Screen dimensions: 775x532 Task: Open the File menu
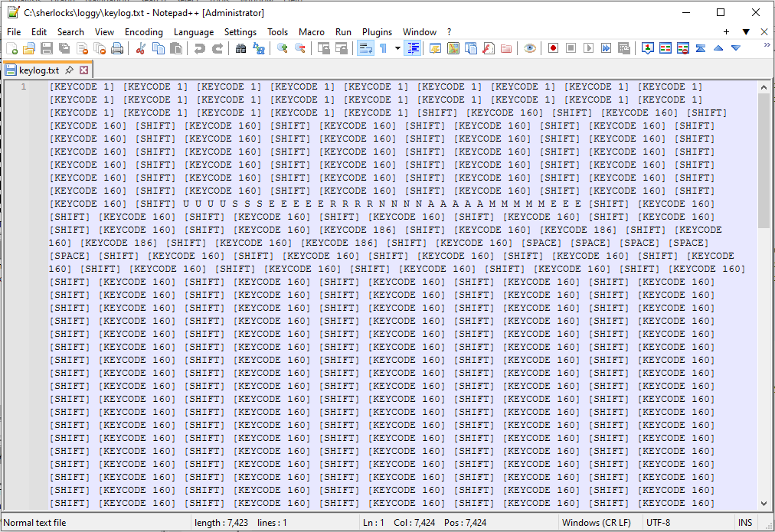click(x=14, y=32)
